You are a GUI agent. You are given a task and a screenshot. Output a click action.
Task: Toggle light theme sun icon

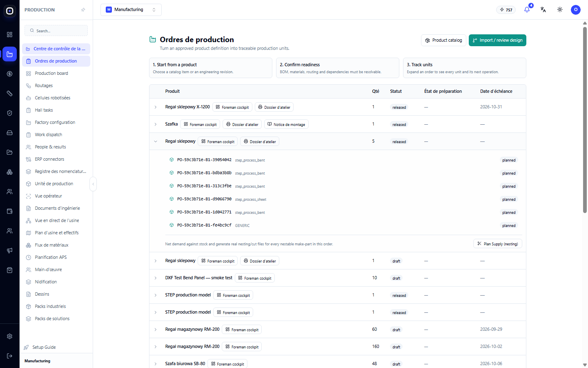click(560, 10)
